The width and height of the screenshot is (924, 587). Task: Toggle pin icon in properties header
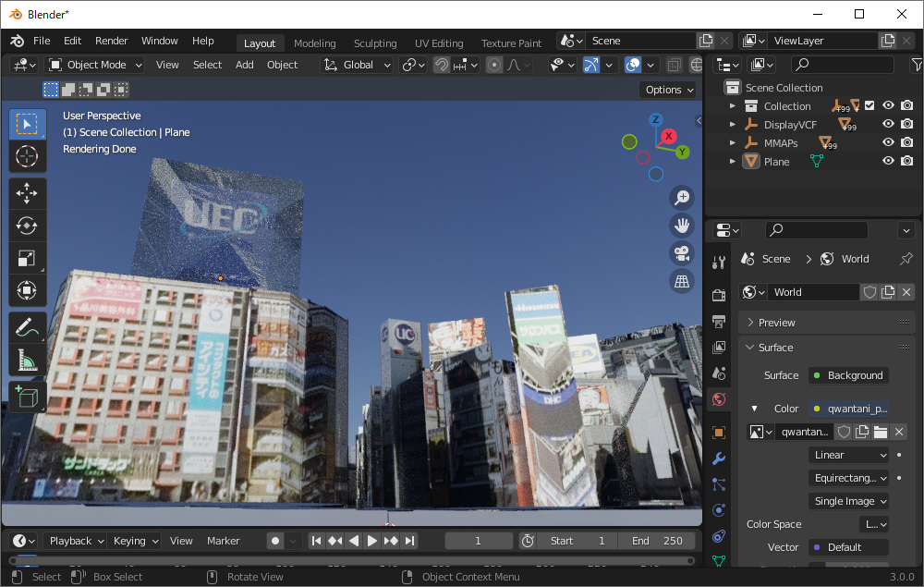[906, 259]
